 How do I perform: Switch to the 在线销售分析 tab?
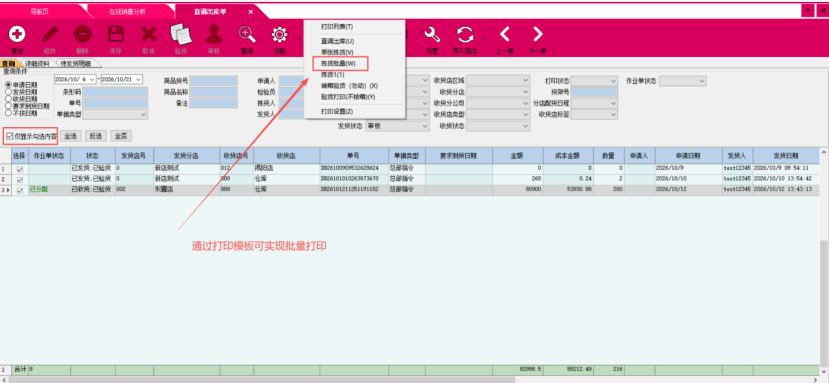click(x=127, y=11)
